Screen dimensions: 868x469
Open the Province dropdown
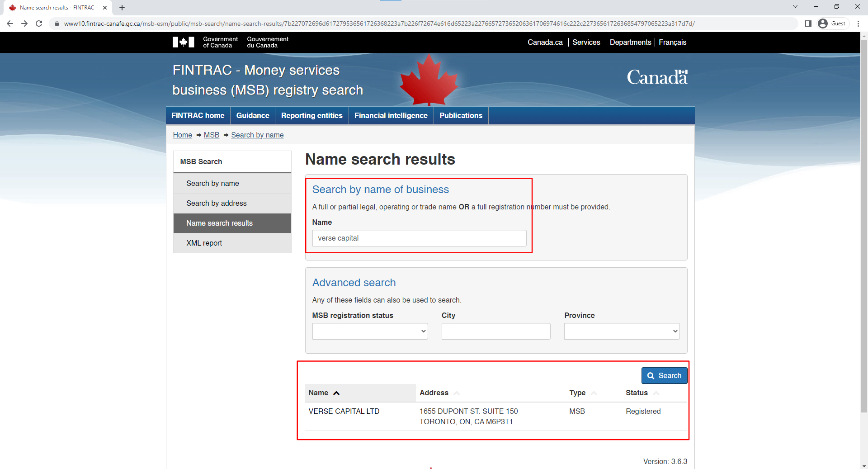(622, 331)
